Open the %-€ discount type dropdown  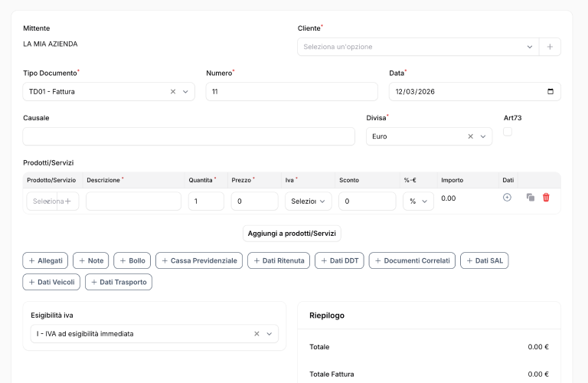[x=418, y=201]
